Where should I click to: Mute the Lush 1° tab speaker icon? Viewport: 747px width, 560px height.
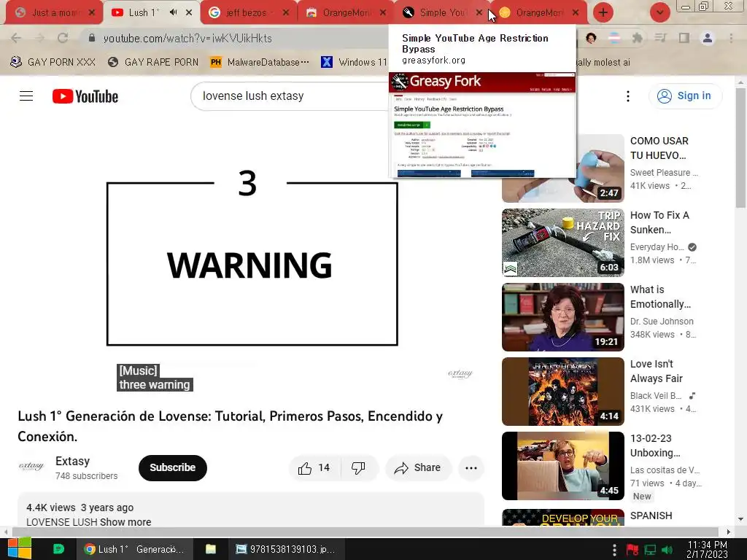pyautogui.click(x=174, y=12)
